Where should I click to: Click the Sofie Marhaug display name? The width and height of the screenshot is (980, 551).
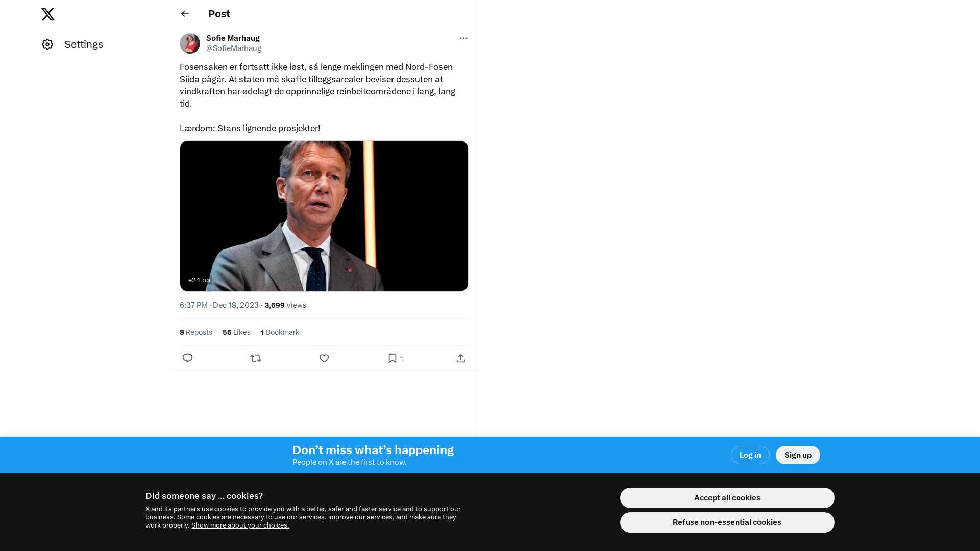click(x=233, y=38)
